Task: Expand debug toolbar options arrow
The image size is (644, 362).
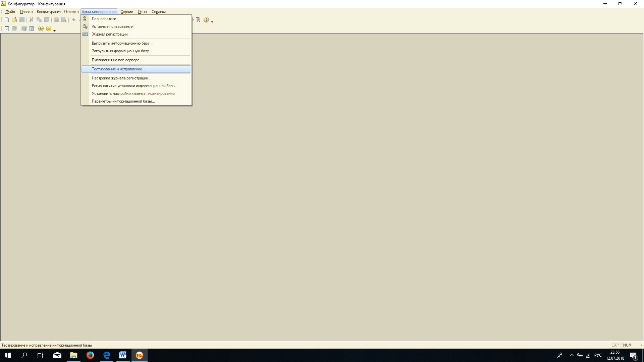Action: coord(54,31)
